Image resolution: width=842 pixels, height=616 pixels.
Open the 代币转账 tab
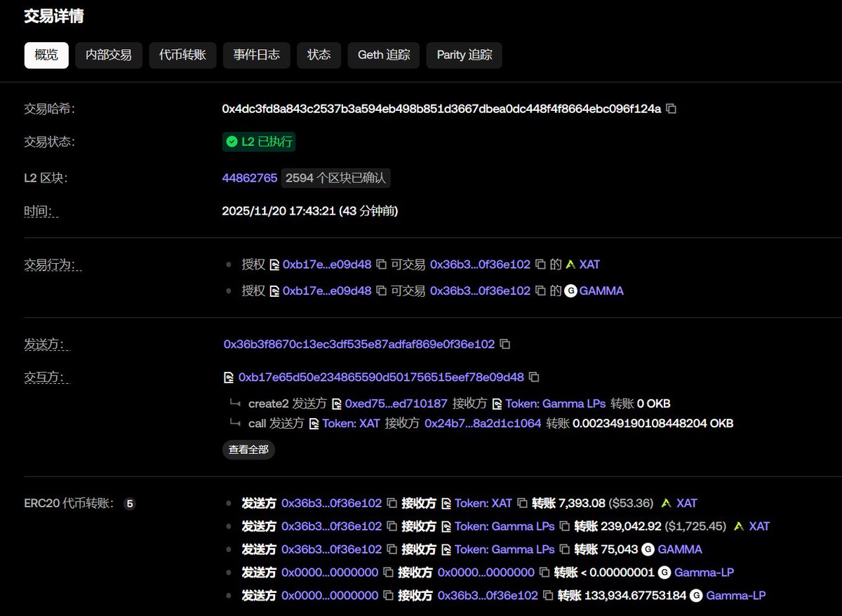point(182,55)
